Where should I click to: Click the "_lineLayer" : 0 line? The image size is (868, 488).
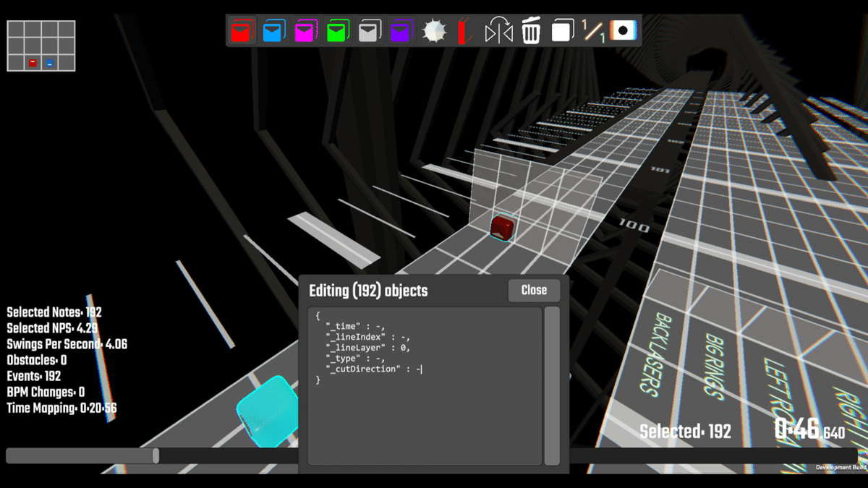(368, 348)
